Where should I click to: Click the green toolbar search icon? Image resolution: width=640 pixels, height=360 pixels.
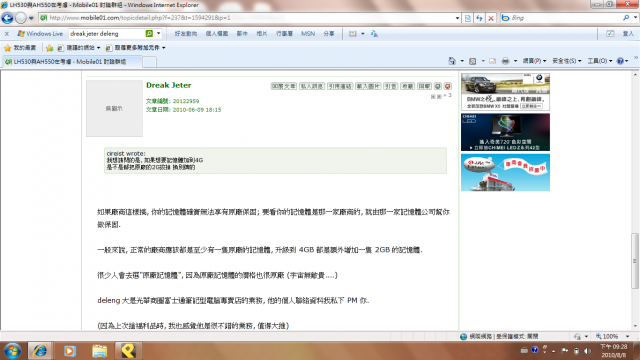(149, 34)
